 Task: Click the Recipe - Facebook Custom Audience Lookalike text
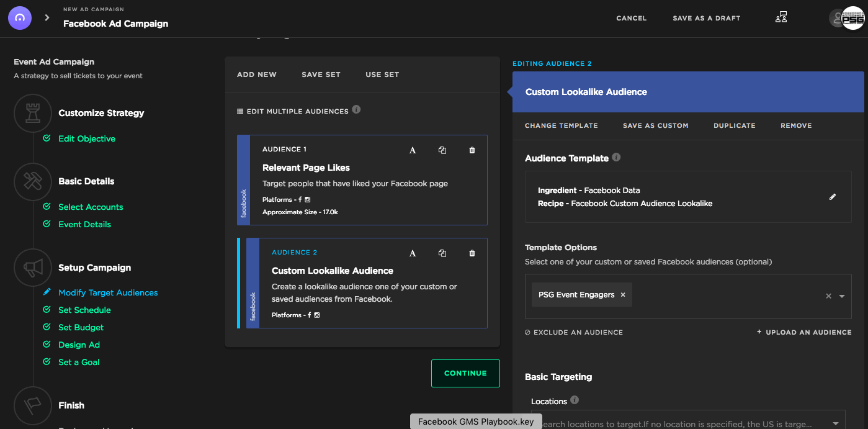625,204
